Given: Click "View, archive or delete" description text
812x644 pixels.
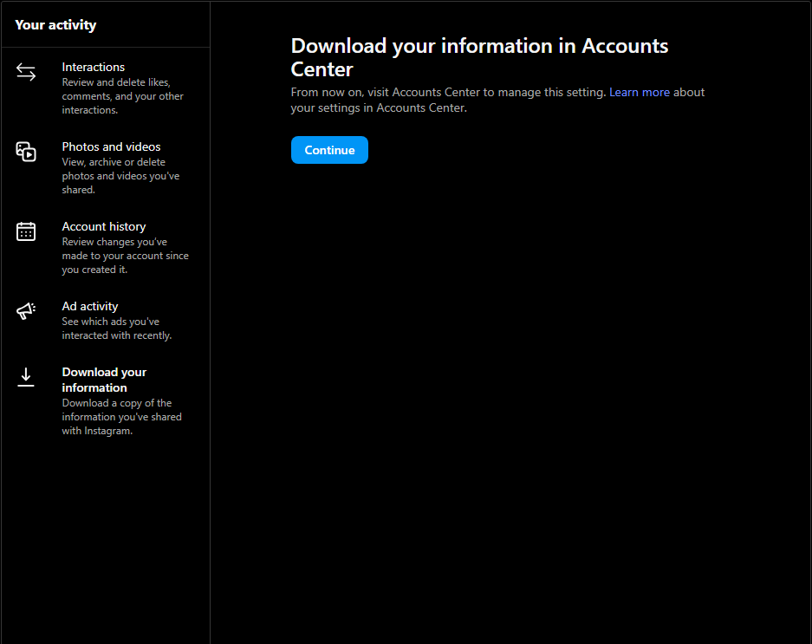Looking at the screenshot, I should 120,176.
